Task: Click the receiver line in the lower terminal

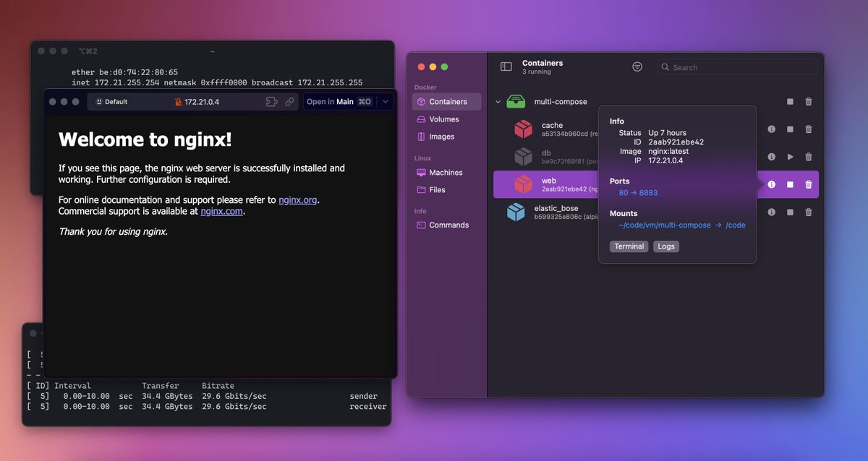Action: 207,407
